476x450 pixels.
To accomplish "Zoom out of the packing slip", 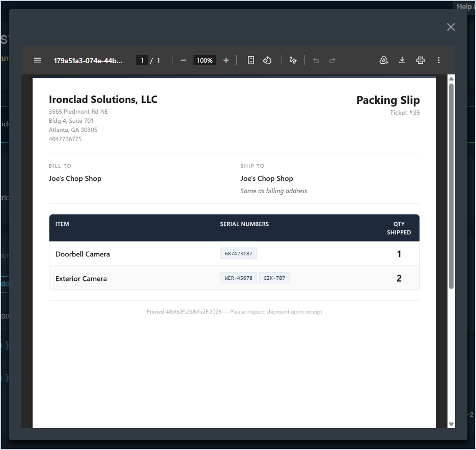I will coord(183,60).
